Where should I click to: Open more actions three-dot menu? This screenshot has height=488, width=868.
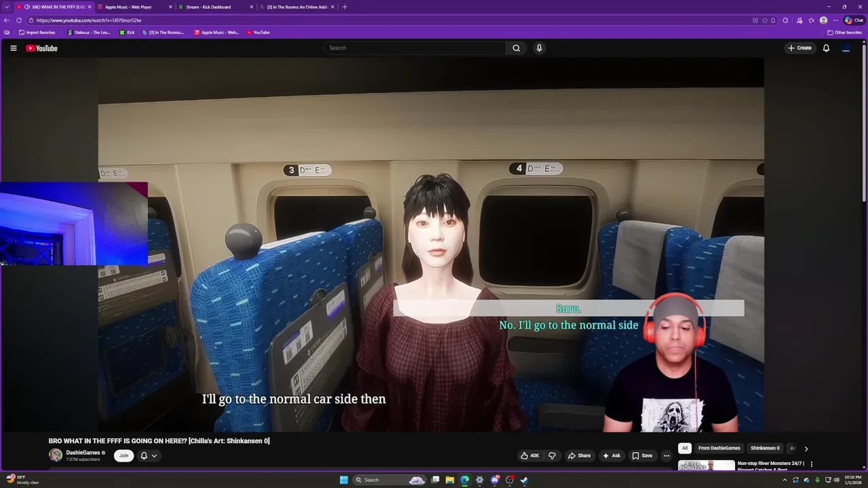pyautogui.click(x=667, y=455)
